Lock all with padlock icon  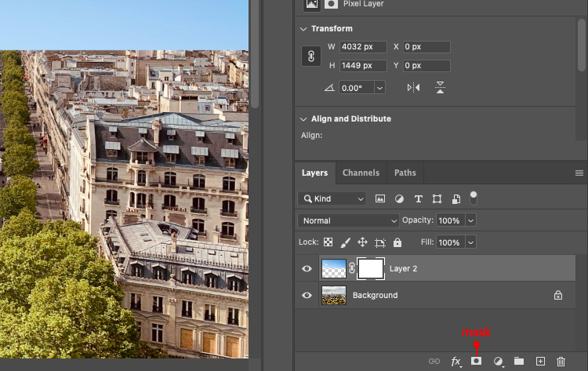(x=397, y=242)
